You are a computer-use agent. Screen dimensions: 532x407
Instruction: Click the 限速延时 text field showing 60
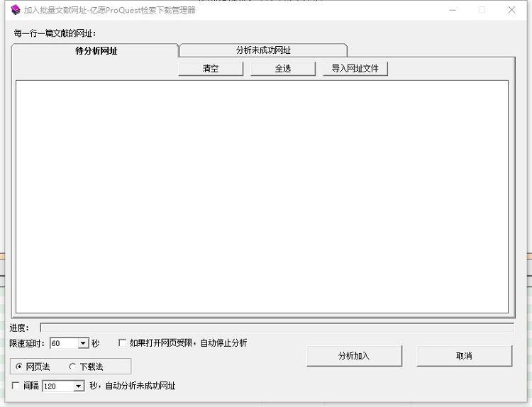(64, 343)
